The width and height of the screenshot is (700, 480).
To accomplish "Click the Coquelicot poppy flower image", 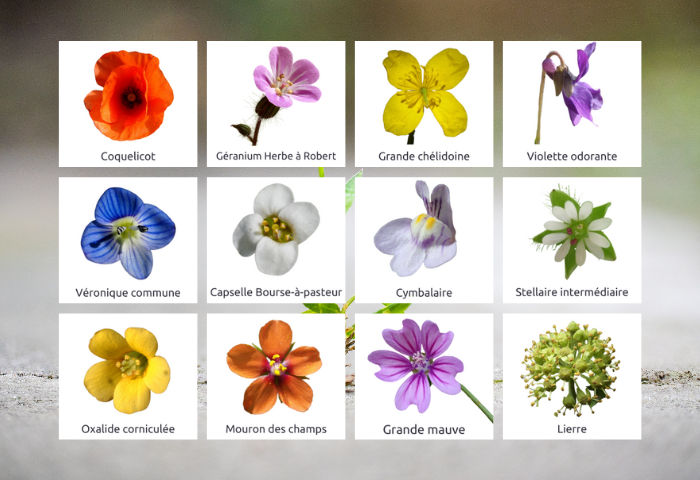I will pyautogui.click(x=129, y=96).
